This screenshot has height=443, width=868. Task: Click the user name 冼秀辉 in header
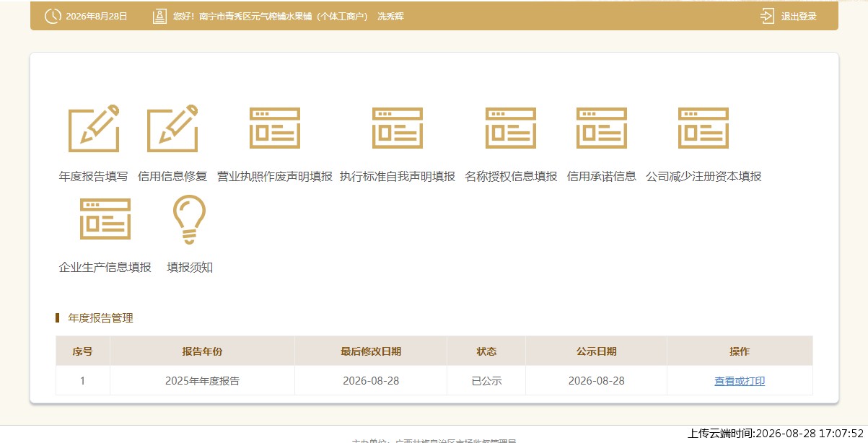[x=390, y=17]
